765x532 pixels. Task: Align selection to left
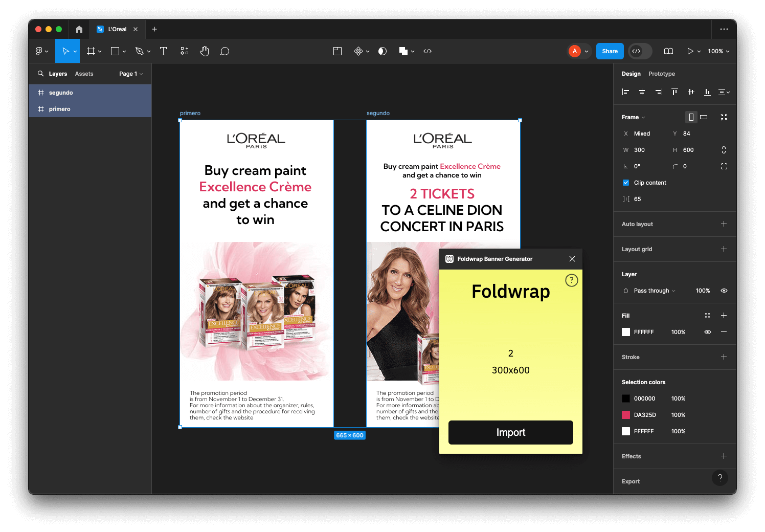[x=625, y=92]
